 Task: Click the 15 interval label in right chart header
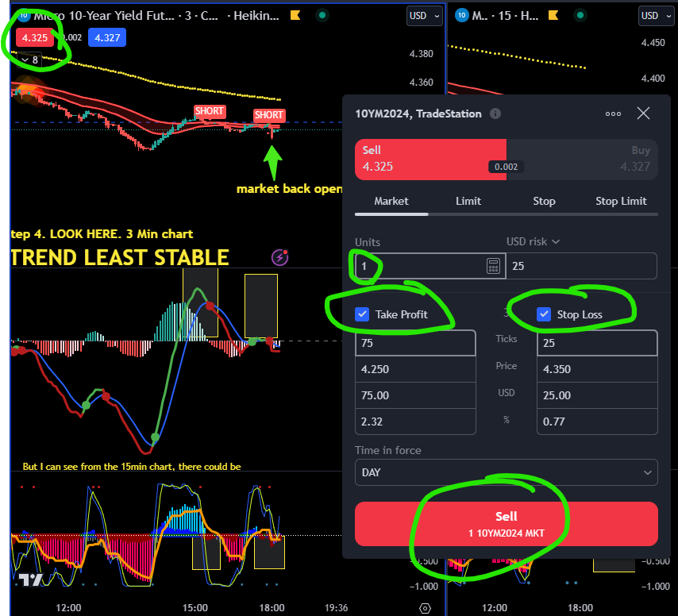pos(505,16)
